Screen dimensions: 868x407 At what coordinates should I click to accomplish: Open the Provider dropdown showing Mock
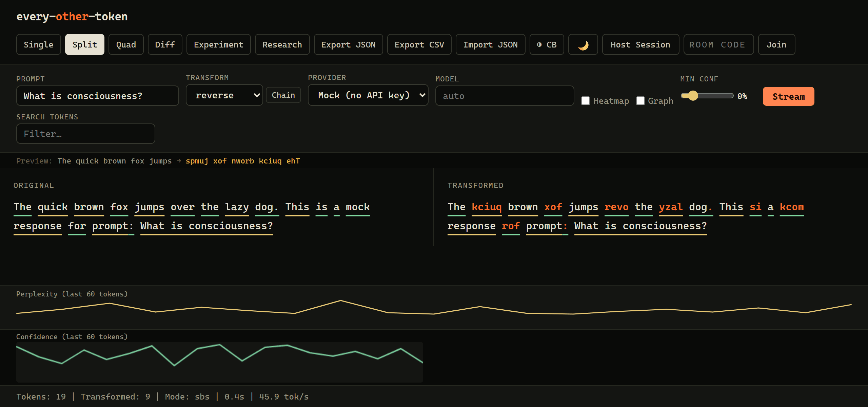click(x=368, y=95)
